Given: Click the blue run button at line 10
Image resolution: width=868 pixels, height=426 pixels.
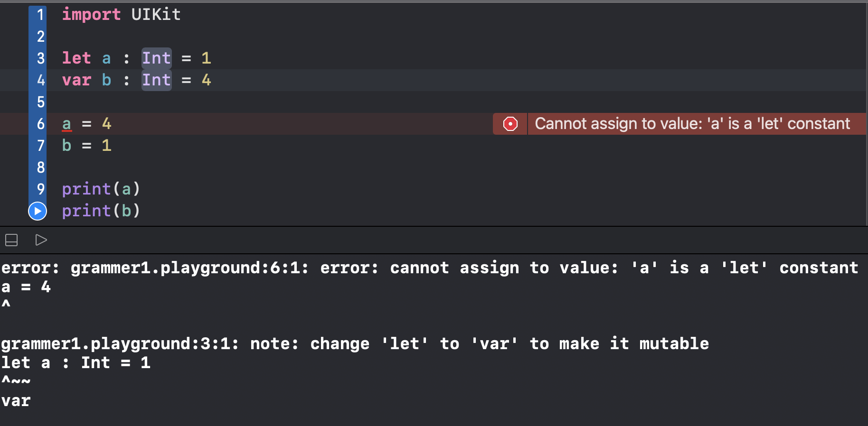Looking at the screenshot, I should click(x=38, y=211).
